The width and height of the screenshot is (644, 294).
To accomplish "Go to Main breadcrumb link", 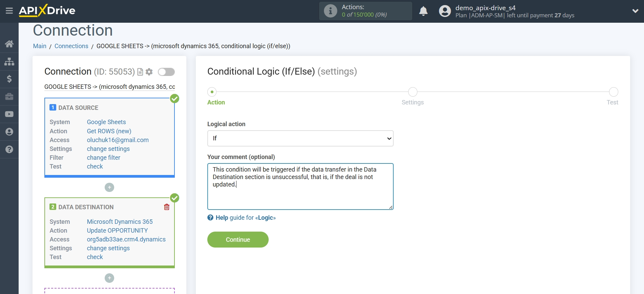I will pyautogui.click(x=40, y=46).
